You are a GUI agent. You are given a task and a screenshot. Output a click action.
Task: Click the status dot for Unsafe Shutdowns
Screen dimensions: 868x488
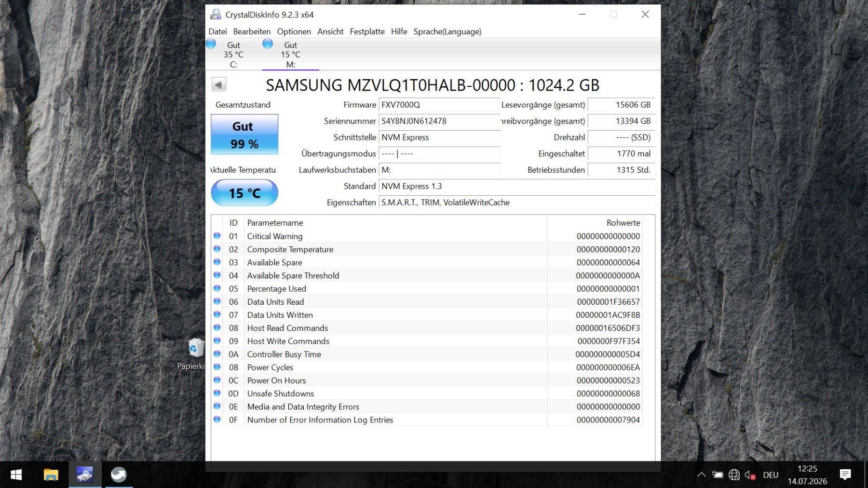217,393
